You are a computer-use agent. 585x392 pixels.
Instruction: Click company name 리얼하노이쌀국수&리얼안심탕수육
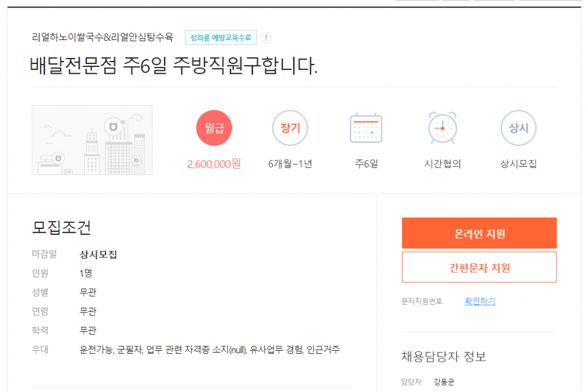pos(103,38)
